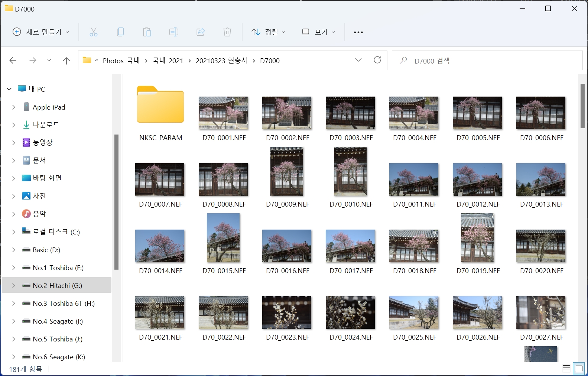
Task: Select the D70_0020.NEF file name
Action: click(x=542, y=271)
